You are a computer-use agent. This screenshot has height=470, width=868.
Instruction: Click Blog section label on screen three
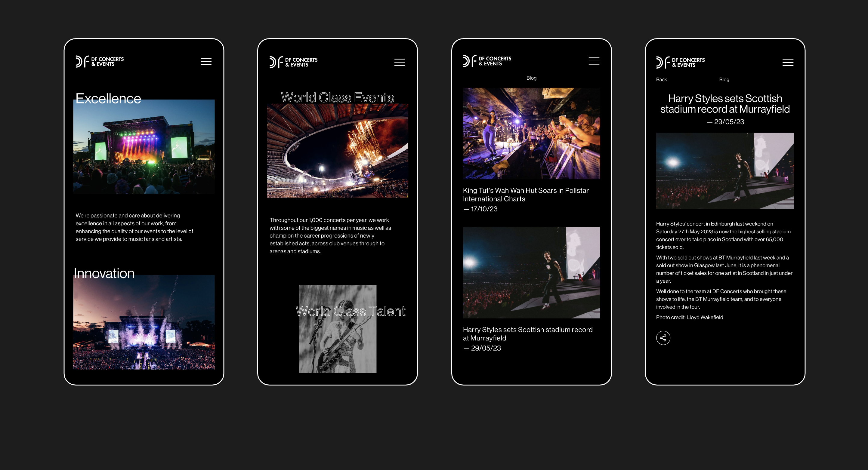532,78
